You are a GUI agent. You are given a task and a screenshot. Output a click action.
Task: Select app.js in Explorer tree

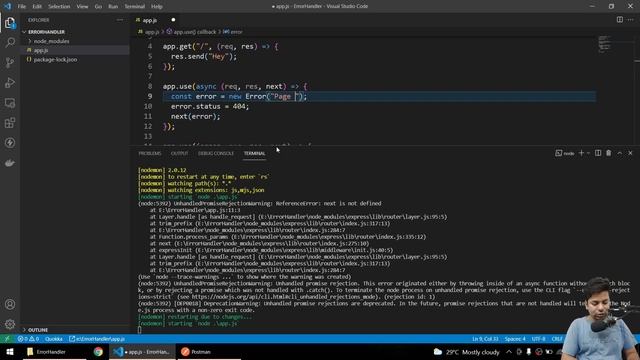tap(41, 50)
